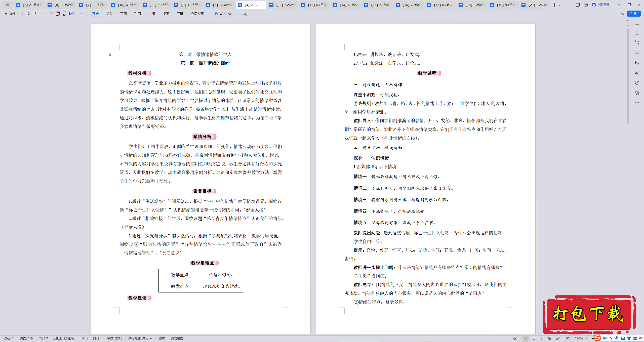Open the undo history dropdown arrow
This screenshot has width=644, height=342.
coord(45,14)
